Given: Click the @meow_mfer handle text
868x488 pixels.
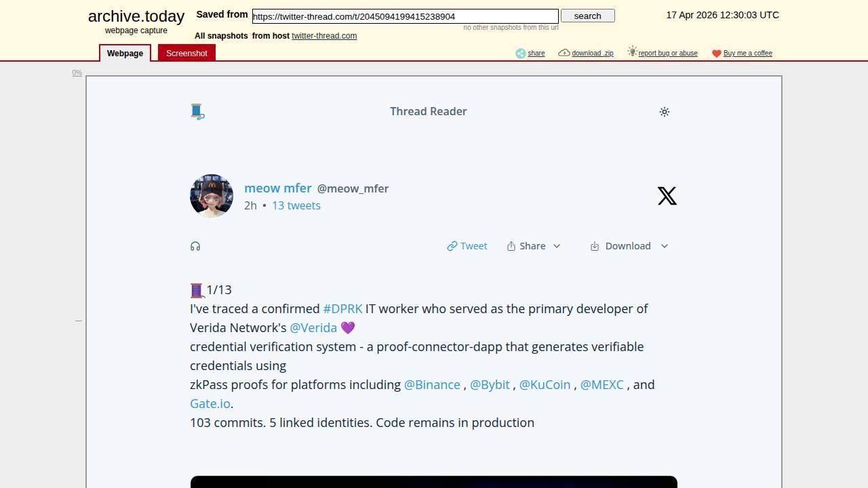Looking at the screenshot, I should click(353, 188).
